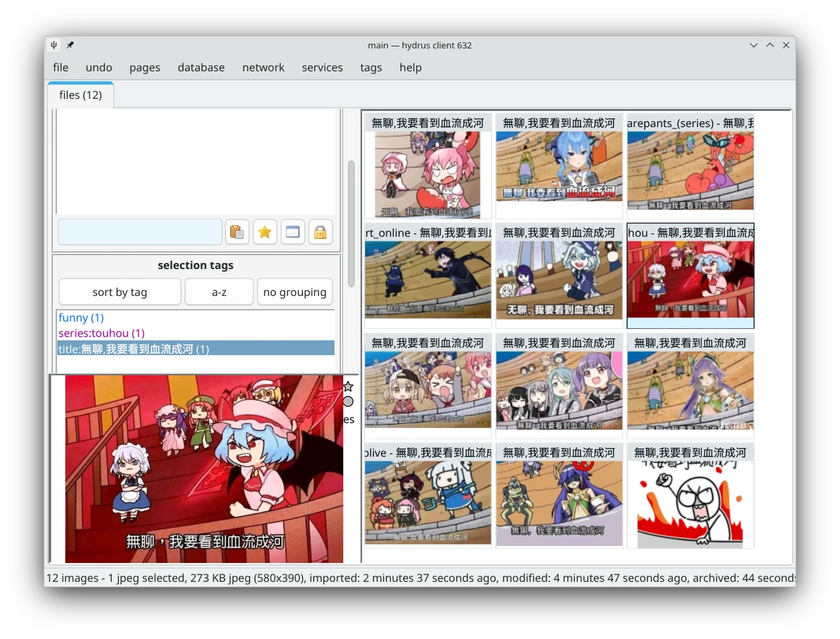Image resolution: width=840 pixels, height=639 pixels.
Task: Toggle the star rating for the selected image
Action: click(348, 386)
